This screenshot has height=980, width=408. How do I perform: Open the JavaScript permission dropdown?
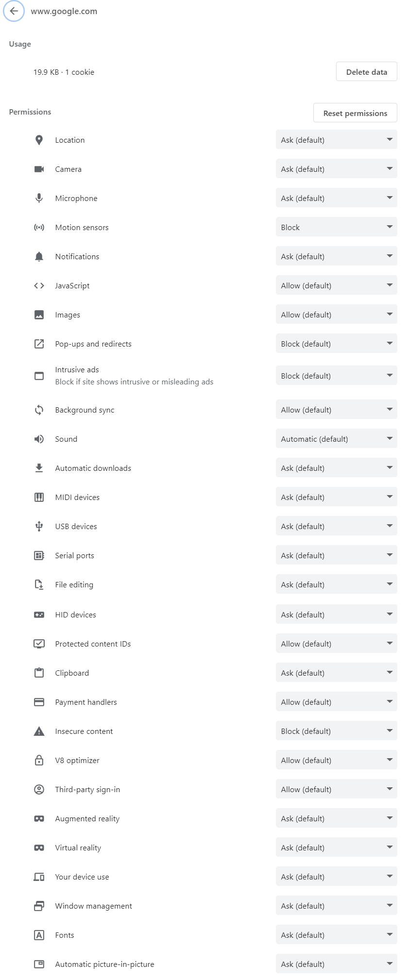336,285
